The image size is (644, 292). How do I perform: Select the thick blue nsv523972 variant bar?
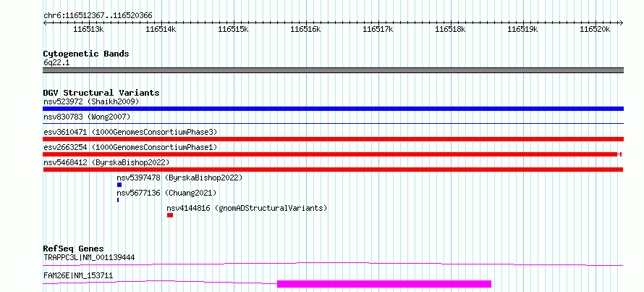click(333, 109)
